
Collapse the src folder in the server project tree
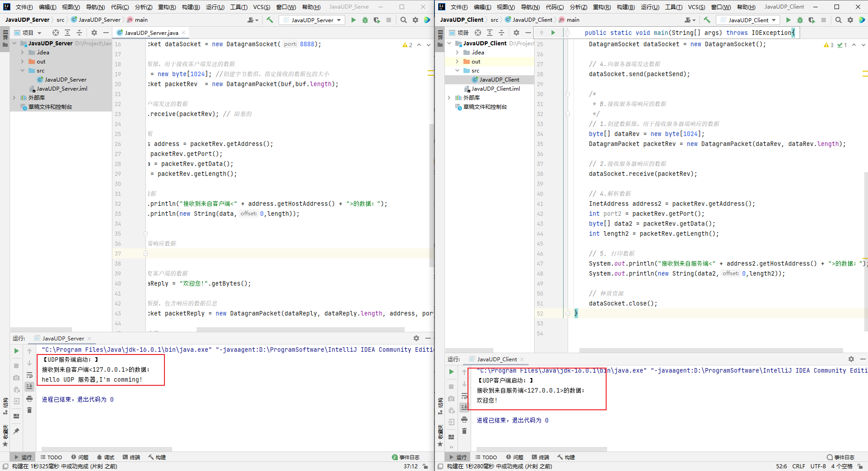click(x=23, y=70)
